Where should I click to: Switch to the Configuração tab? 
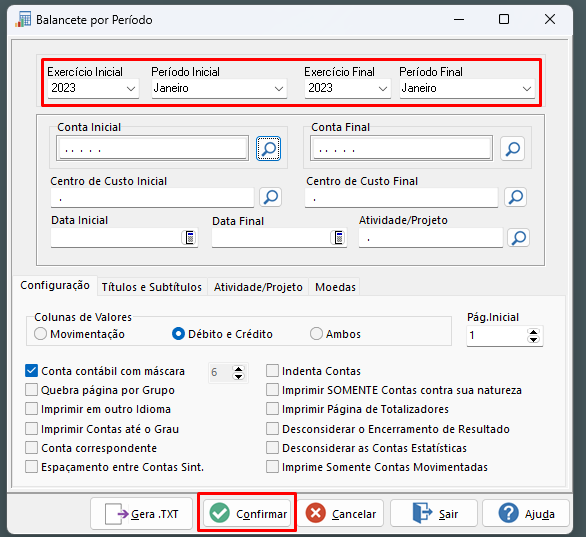(x=55, y=286)
